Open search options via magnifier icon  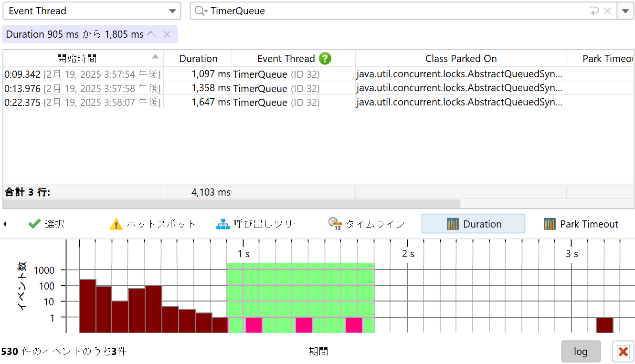point(201,11)
